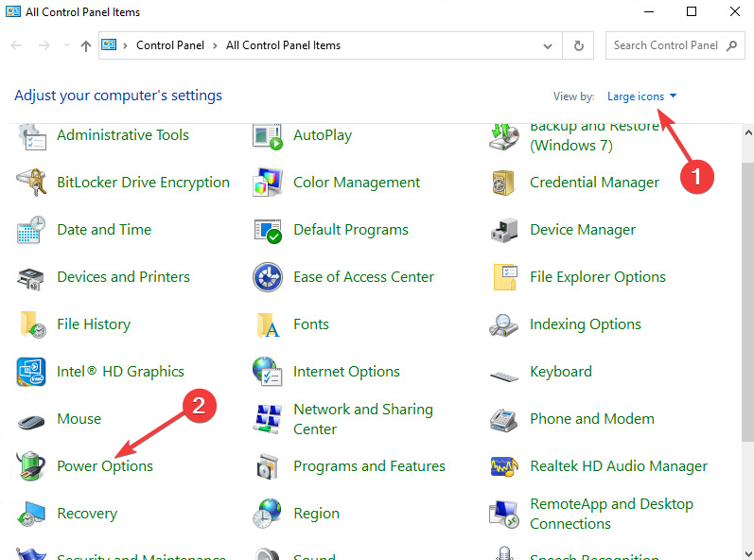Open the Default Programs icon
Screen dimensions: 754x560
268,231
